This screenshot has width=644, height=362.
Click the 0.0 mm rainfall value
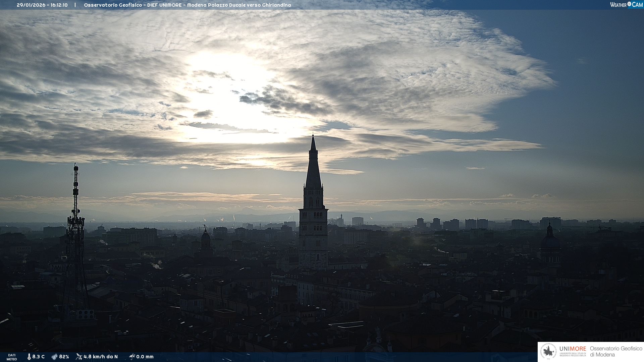(145, 357)
